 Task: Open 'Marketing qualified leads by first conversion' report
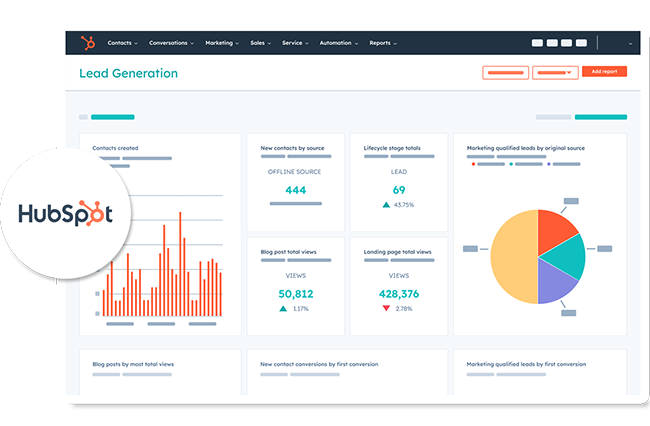pyautogui.click(x=526, y=364)
